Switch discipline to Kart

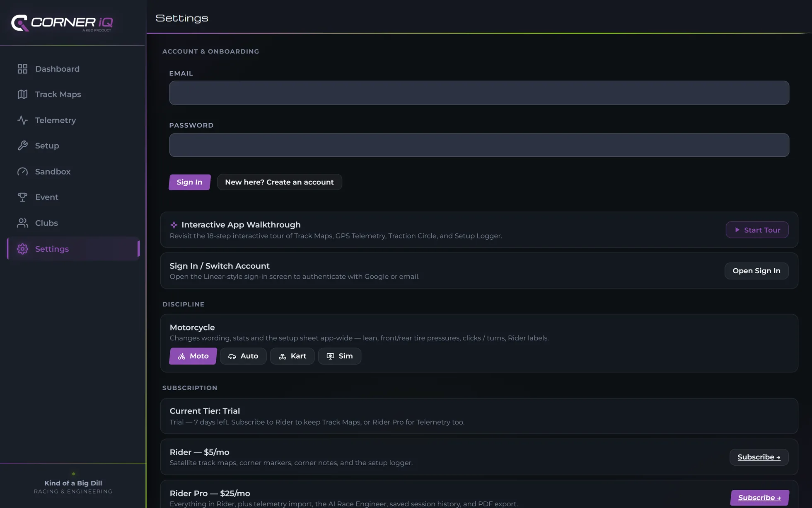tap(292, 356)
